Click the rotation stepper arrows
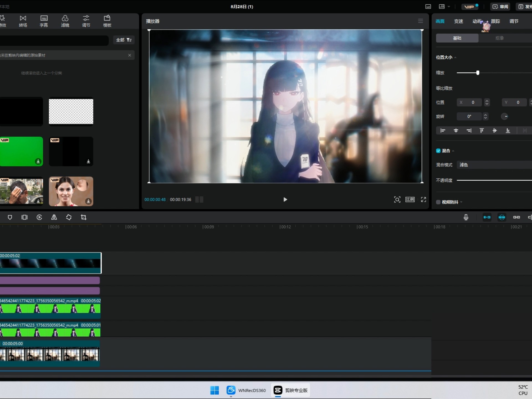This screenshot has height=399, width=532. click(x=485, y=116)
